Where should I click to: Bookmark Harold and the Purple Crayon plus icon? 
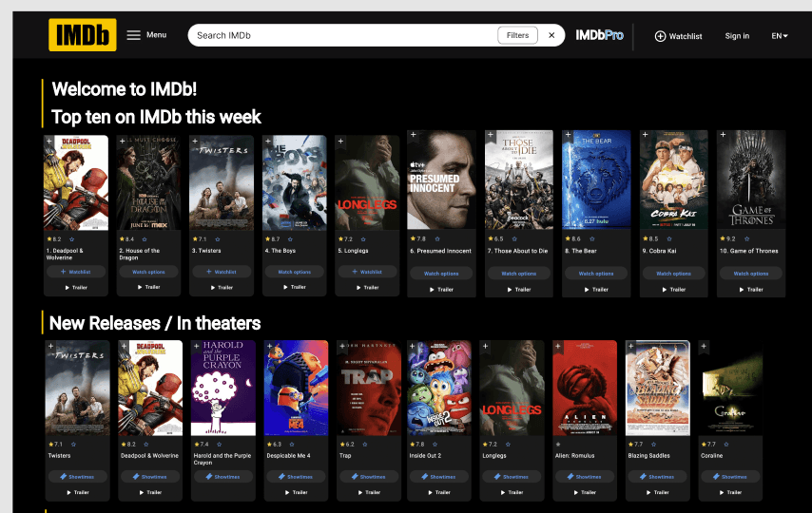coord(196,346)
